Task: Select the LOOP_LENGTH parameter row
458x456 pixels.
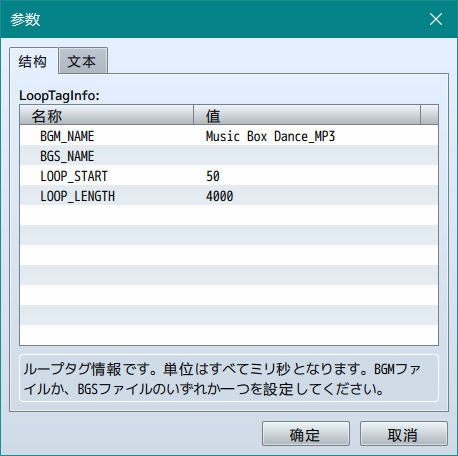Action: pos(229,195)
